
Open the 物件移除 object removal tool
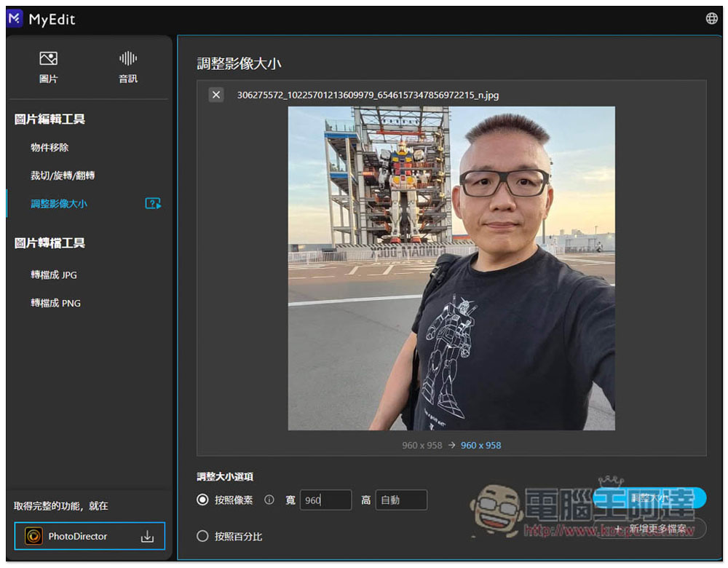tap(50, 148)
